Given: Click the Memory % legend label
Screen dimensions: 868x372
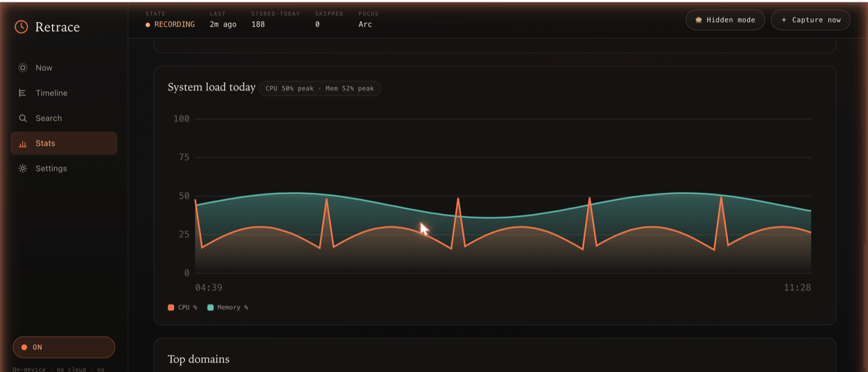Looking at the screenshot, I should [232, 308].
